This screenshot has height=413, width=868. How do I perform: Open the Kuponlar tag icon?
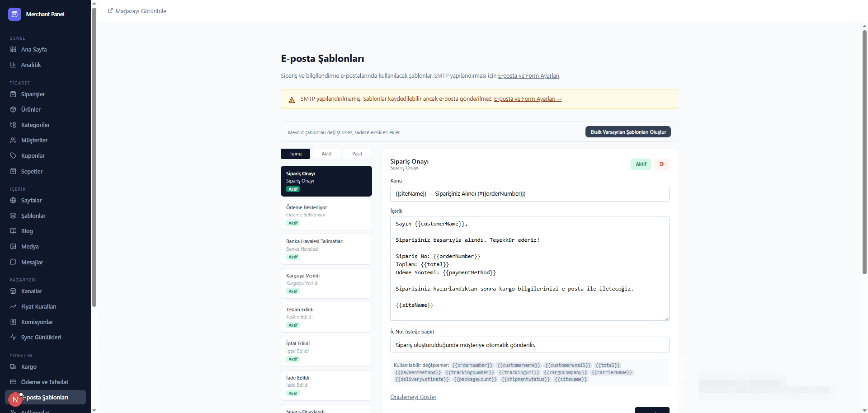pyautogui.click(x=13, y=156)
